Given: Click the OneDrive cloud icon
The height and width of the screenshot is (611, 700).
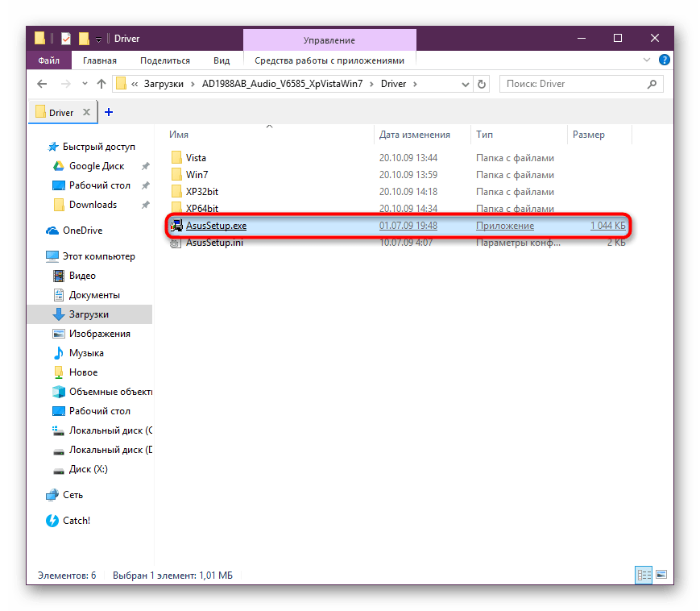Looking at the screenshot, I should point(53,231).
